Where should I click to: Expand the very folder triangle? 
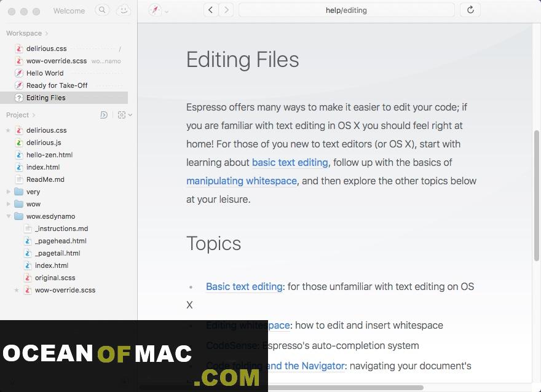(8, 192)
